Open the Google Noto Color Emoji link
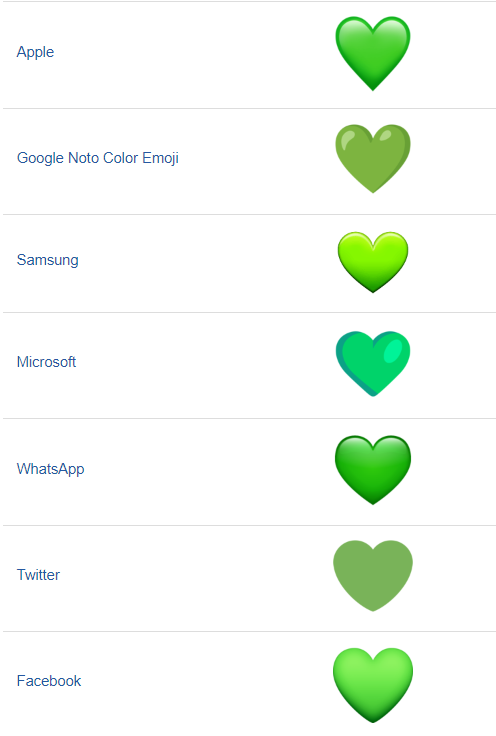Viewport: 496px width, 736px height. (98, 158)
